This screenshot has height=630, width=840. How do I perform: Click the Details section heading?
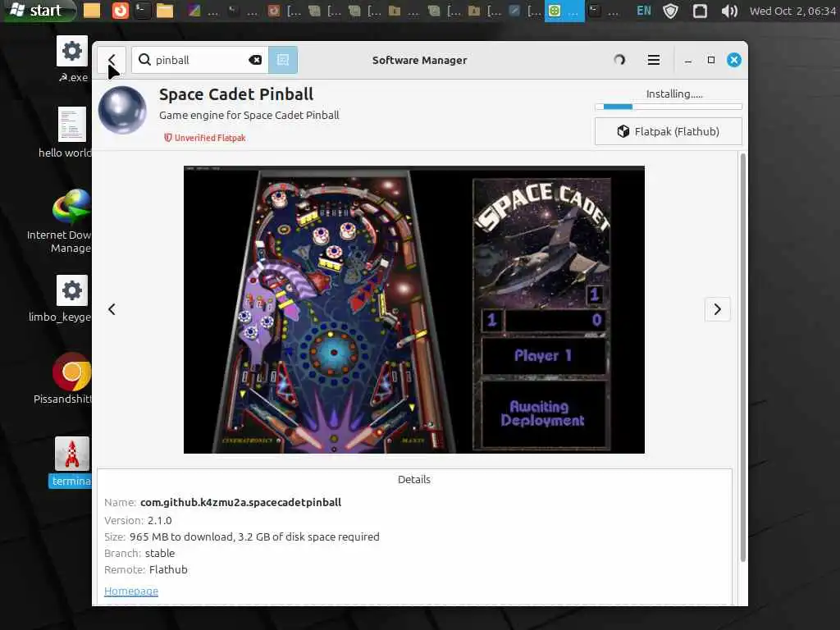[414, 479]
